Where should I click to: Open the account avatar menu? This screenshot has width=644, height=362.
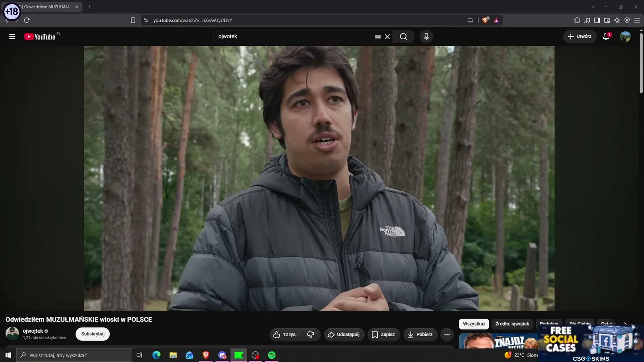coord(625,36)
